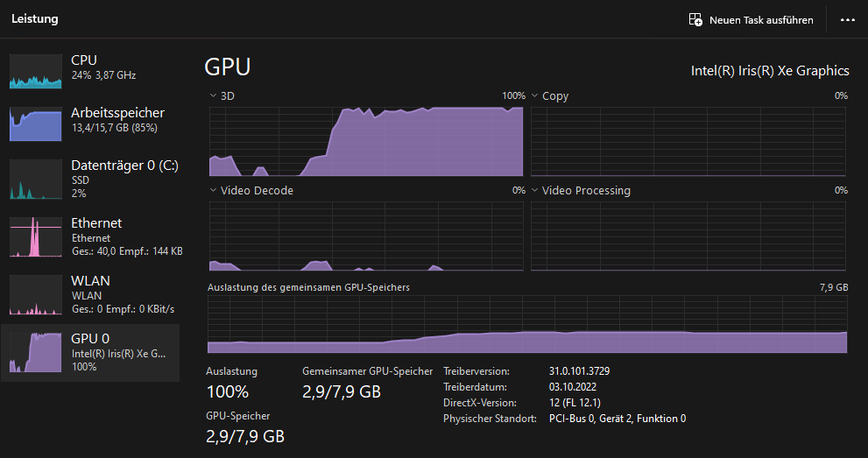Open the three-dot more options menu

pos(848,20)
